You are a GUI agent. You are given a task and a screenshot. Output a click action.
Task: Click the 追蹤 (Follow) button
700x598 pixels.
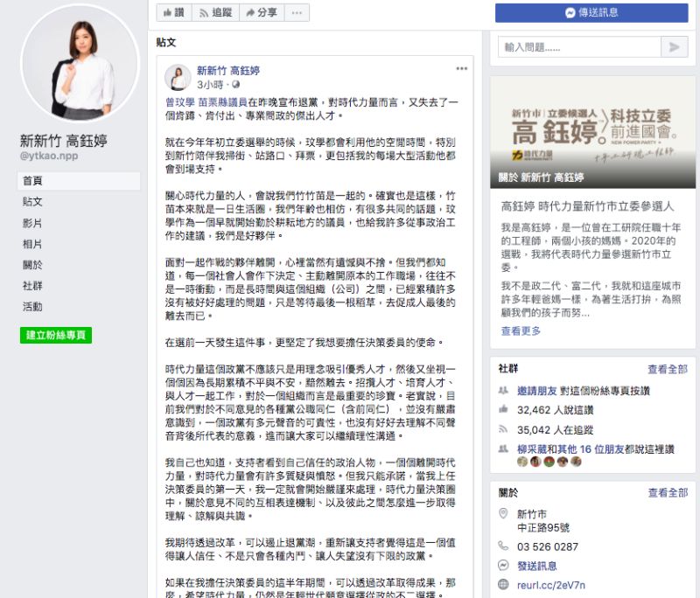pyautogui.click(x=215, y=12)
